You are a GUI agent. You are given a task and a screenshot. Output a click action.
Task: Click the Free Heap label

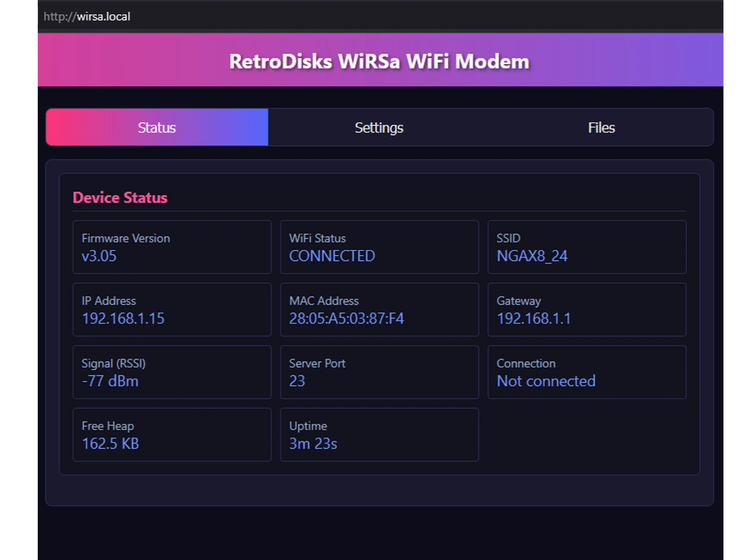click(108, 426)
